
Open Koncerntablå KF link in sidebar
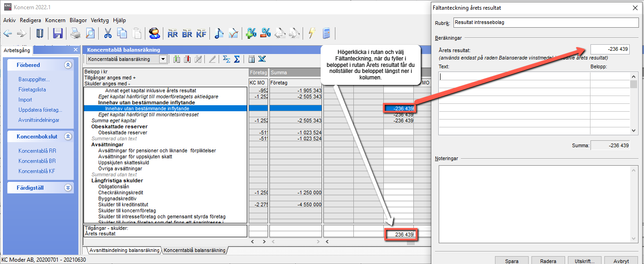point(37,171)
